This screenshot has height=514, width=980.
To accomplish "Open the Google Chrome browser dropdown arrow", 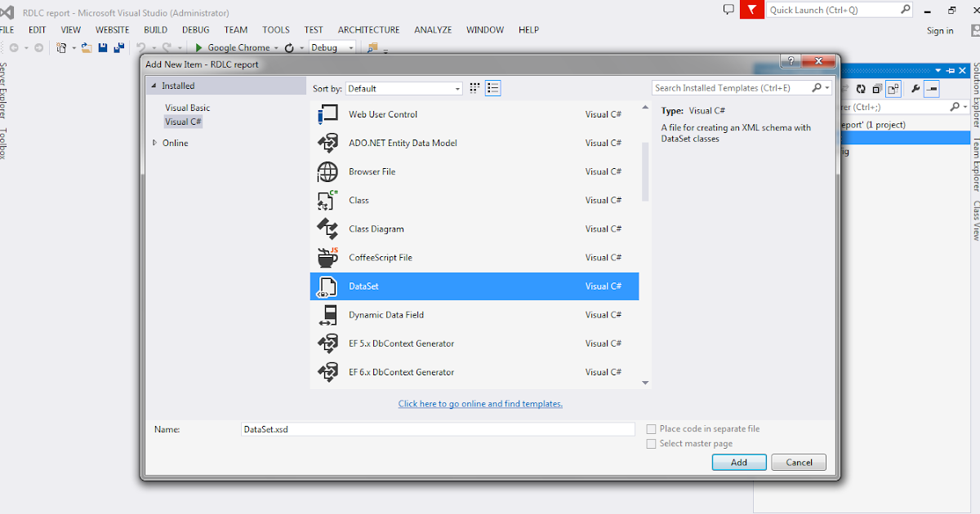I will pyautogui.click(x=276, y=48).
